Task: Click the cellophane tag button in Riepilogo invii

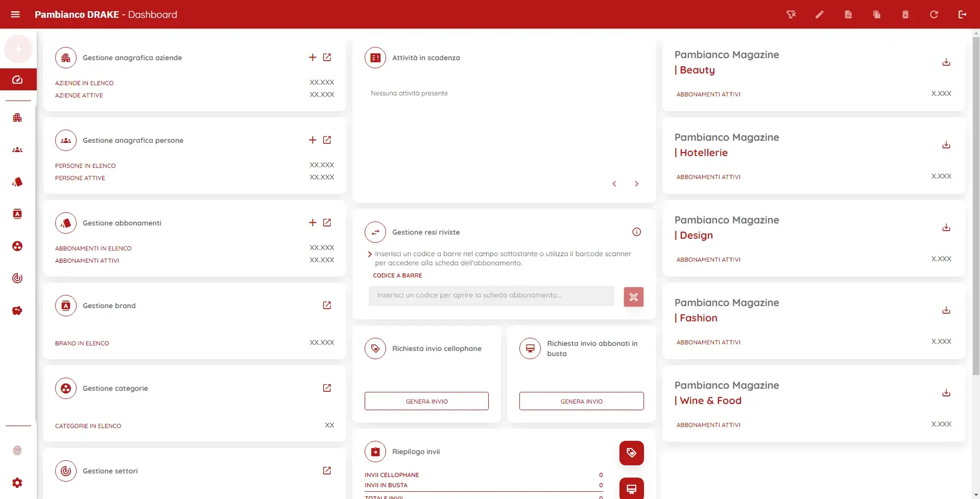Action: (632, 453)
